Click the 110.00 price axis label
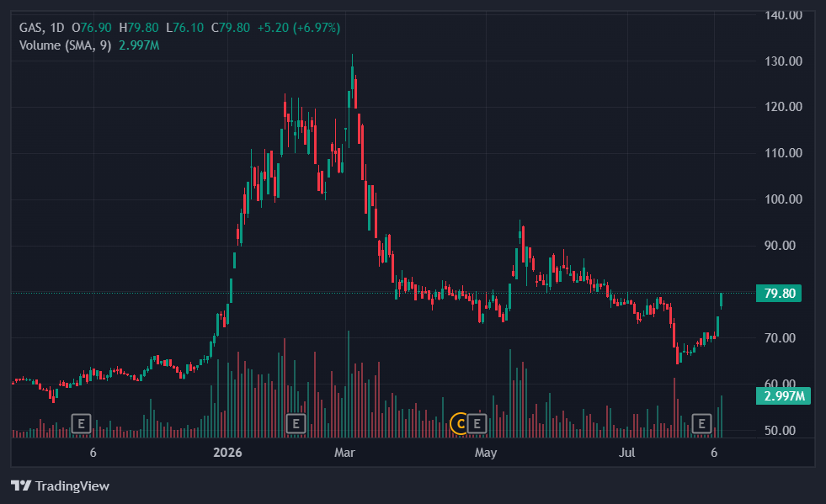The image size is (826, 504). pos(783,153)
